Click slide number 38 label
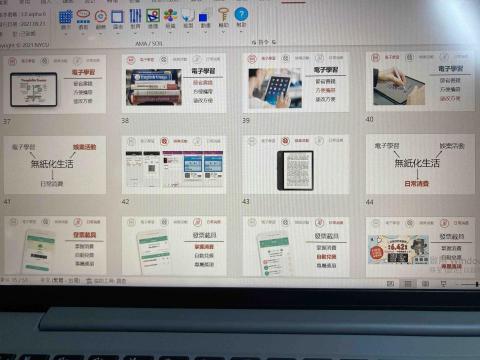The image size is (480, 360). (125, 121)
